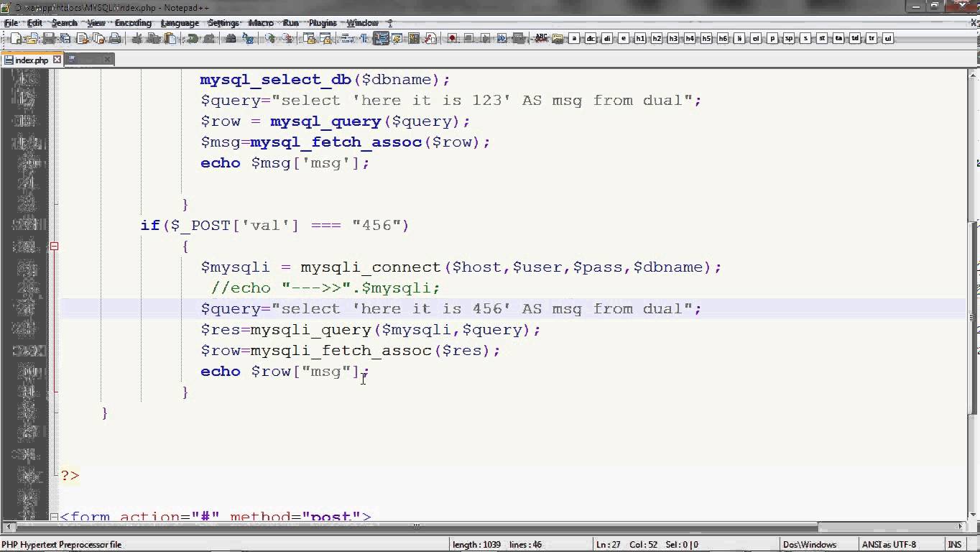980x552 pixels.
Task: Click 'ANSI as UTF-8' encoding status
Action: pyautogui.click(x=889, y=545)
